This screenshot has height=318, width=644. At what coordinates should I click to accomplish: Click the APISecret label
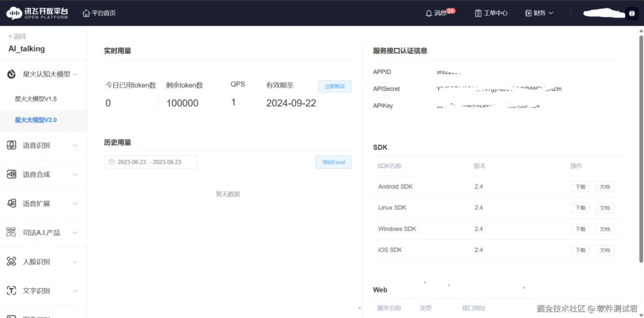tap(386, 89)
